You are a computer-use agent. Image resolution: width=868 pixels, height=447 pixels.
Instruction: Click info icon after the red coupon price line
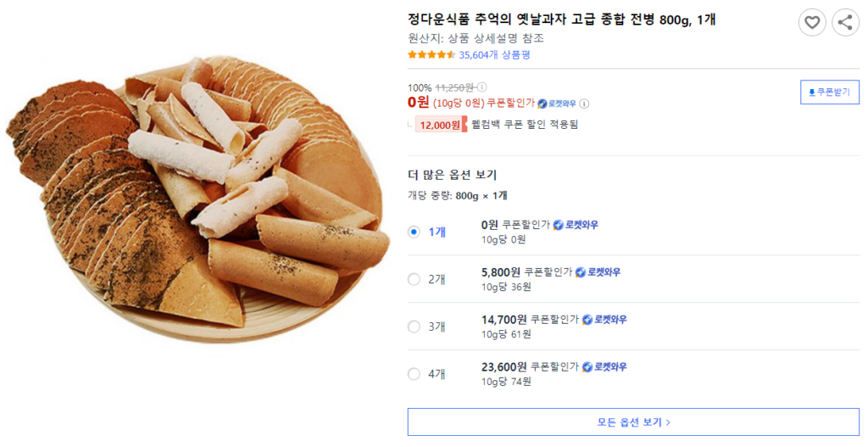point(584,103)
